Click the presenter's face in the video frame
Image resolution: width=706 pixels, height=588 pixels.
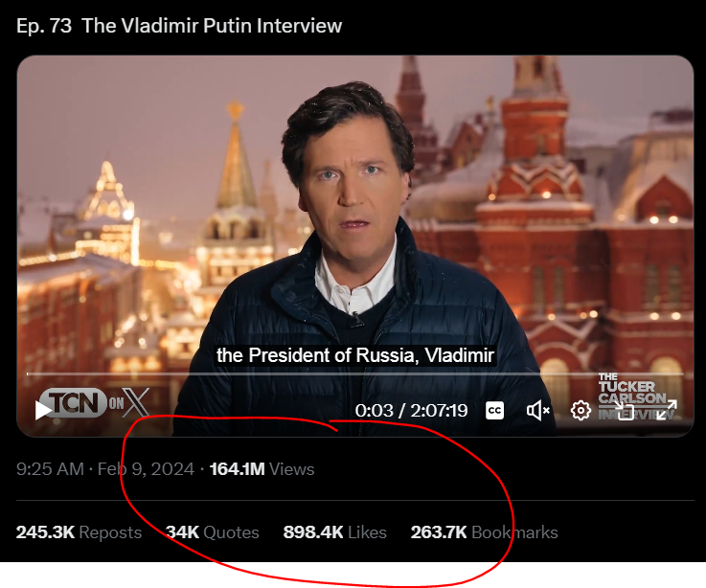[351, 180]
